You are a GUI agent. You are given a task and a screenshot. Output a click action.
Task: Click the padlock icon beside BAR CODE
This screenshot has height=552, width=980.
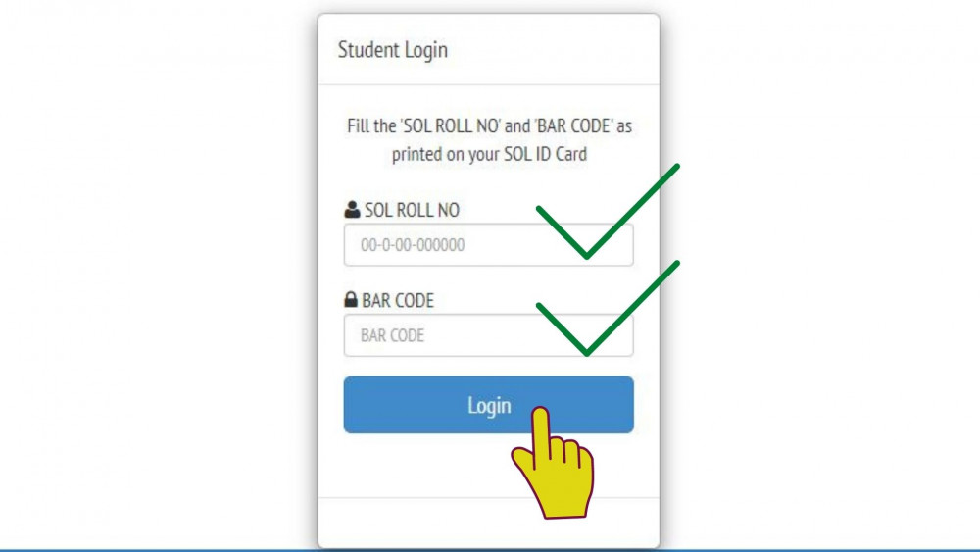(351, 299)
